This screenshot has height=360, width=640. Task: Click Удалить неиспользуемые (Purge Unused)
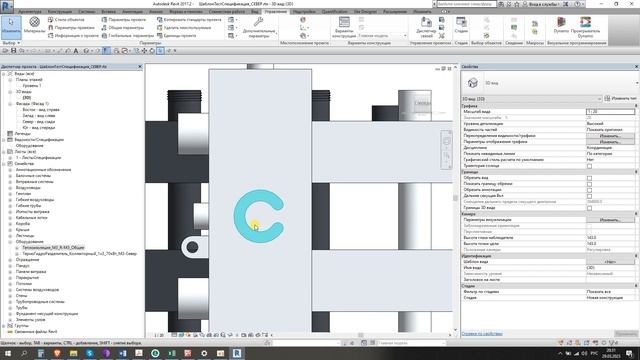click(184, 28)
